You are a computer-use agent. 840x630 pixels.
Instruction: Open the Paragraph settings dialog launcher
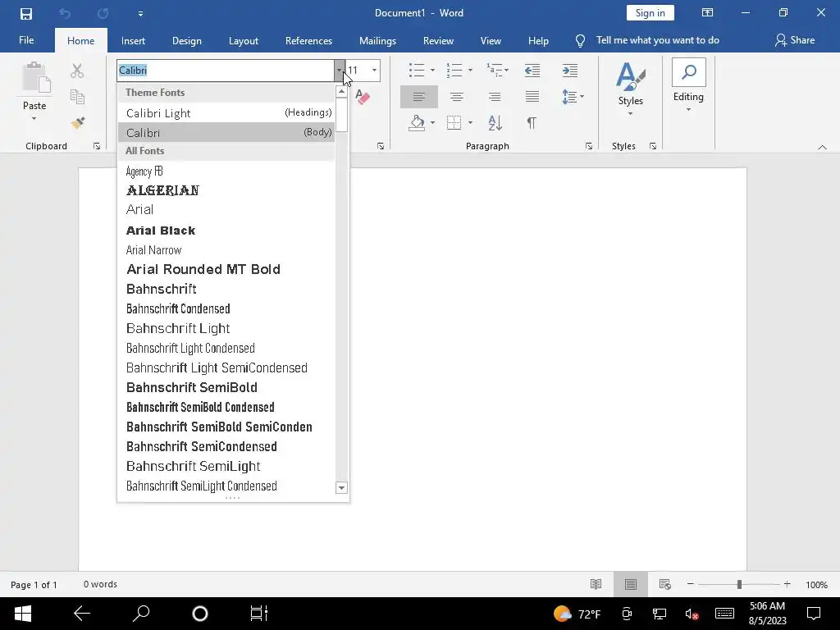(589, 146)
